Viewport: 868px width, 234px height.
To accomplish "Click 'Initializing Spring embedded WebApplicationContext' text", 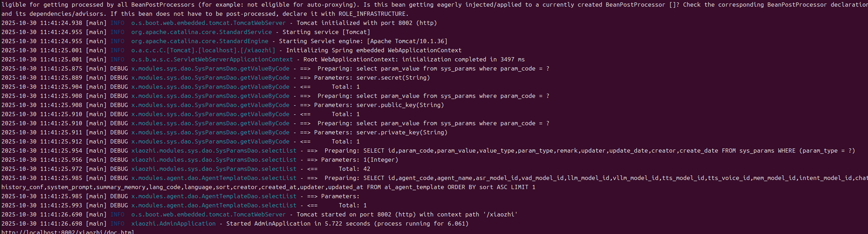I will (x=374, y=51).
